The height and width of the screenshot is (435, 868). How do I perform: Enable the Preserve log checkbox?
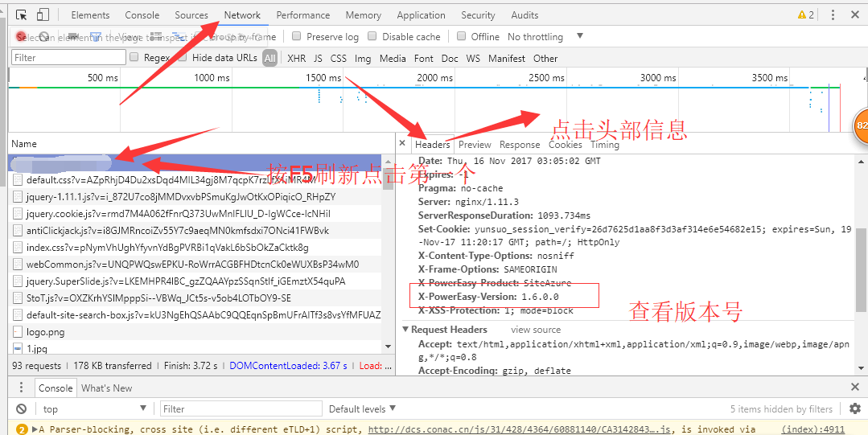297,36
